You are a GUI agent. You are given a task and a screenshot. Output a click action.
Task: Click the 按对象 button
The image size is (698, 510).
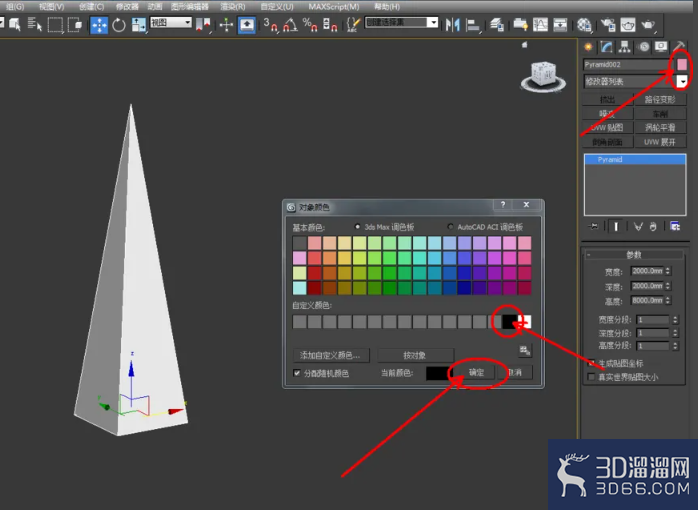coord(415,355)
